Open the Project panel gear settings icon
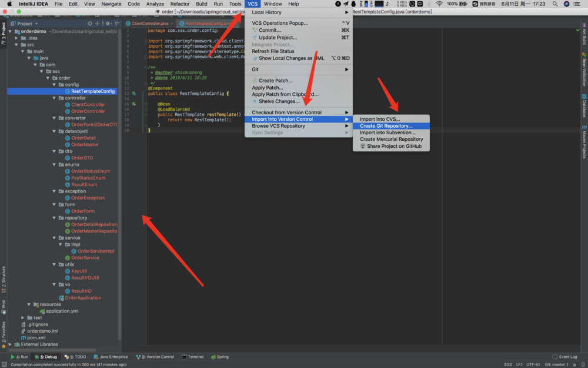This screenshot has height=368, width=588. pos(108,24)
